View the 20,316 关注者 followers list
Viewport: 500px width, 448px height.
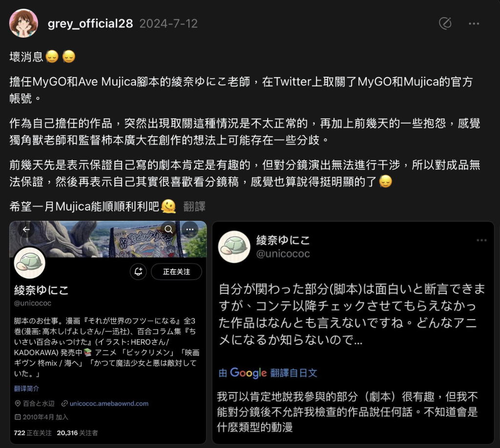point(77,433)
